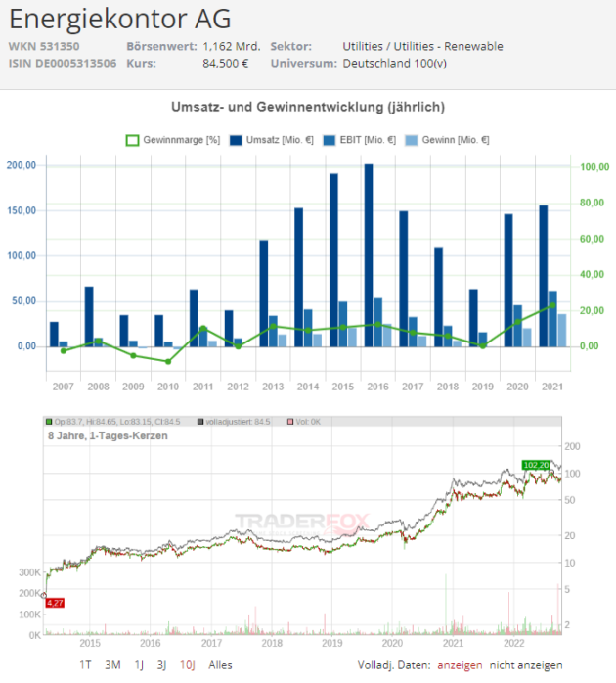The height and width of the screenshot is (683, 616).
Task: Click the green 102,20 price label
Action: click(x=536, y=465)
